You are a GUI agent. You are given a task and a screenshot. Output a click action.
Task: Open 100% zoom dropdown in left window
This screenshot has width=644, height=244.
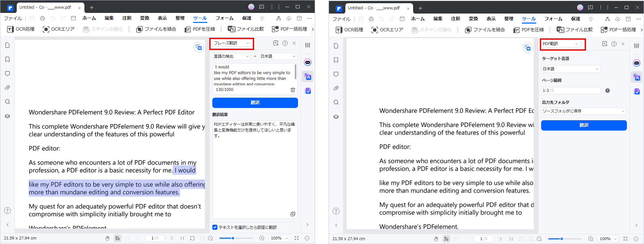pyautogui.click(x=280, y=238)
